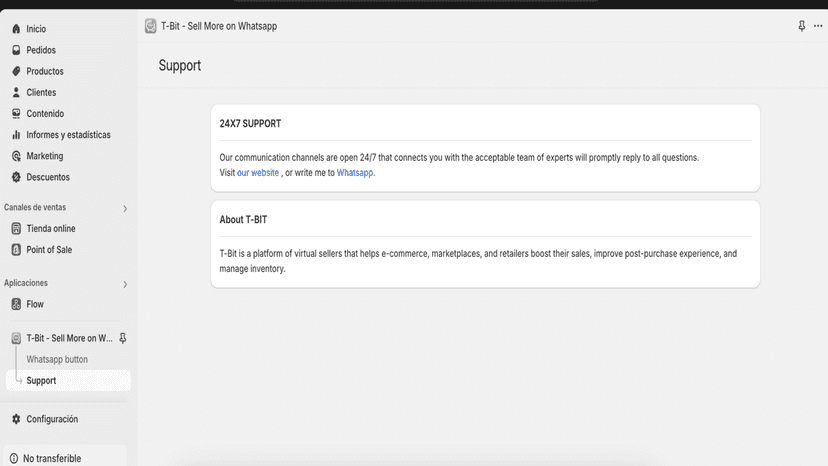This screenshot has width=828, height=466.
Task: Click the 'T-Bit - Sell More on Whatsapp' header title
Action: [219, 26]
